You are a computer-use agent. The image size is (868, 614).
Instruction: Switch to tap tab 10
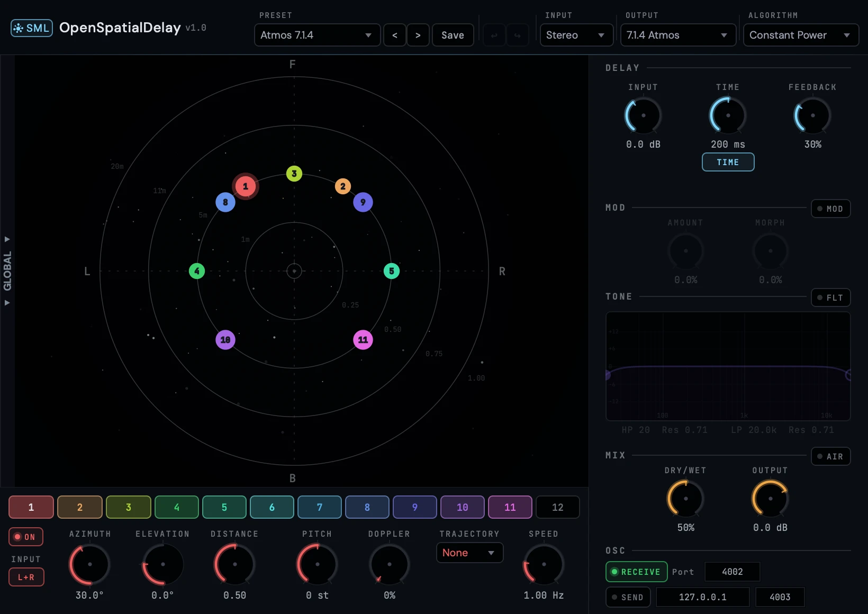pos(463,507)
